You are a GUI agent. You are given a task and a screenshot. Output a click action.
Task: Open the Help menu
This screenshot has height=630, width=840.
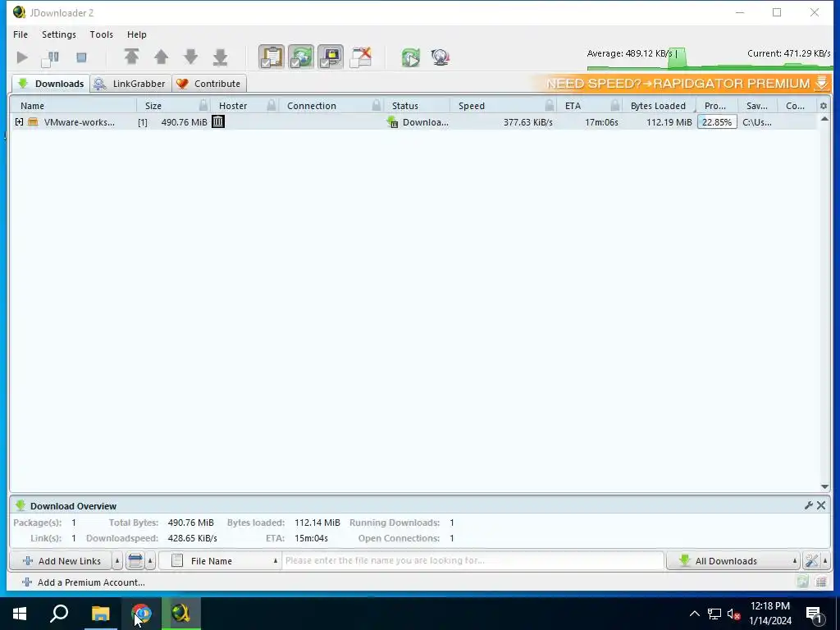point(137,34)
